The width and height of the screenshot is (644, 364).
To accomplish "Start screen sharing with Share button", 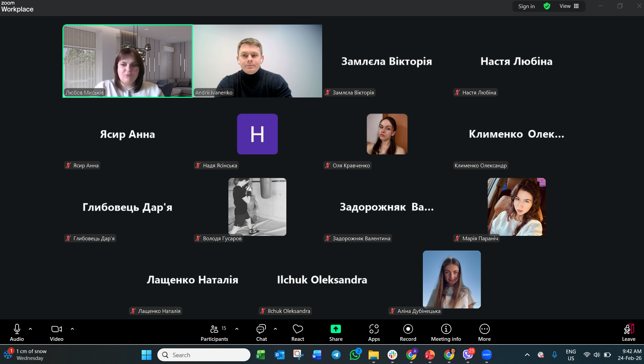I will point(336,332).
